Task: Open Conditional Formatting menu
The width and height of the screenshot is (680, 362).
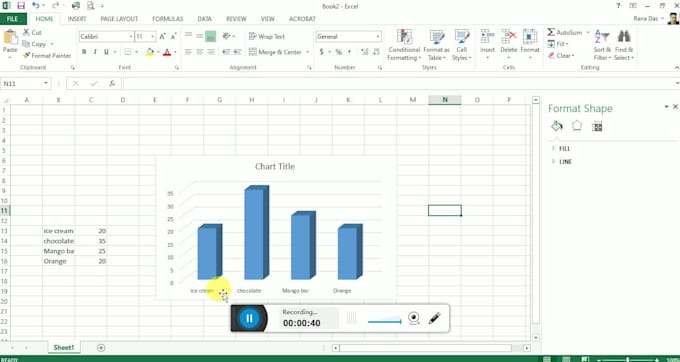Action: (404, 45)
